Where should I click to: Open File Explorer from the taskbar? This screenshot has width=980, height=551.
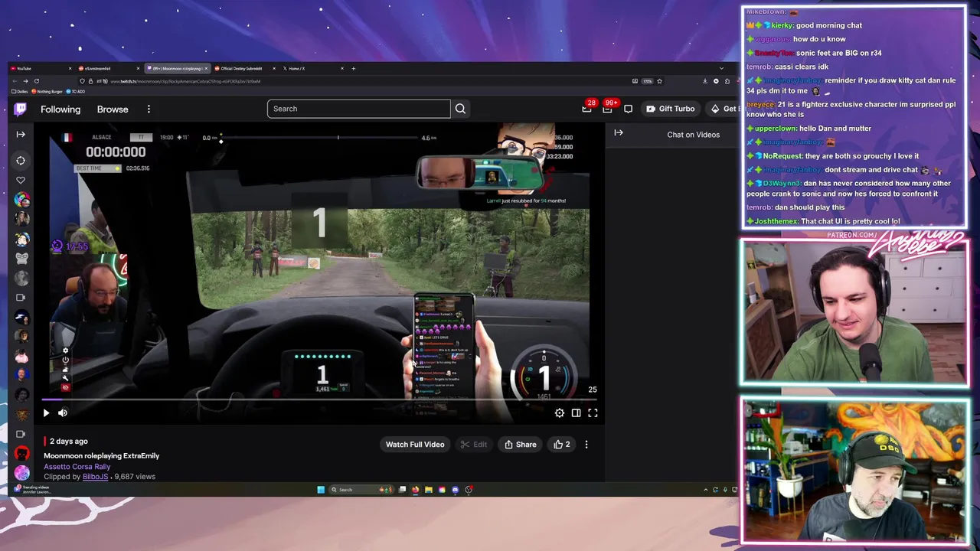pyautogui.click(x=429, y=490)
